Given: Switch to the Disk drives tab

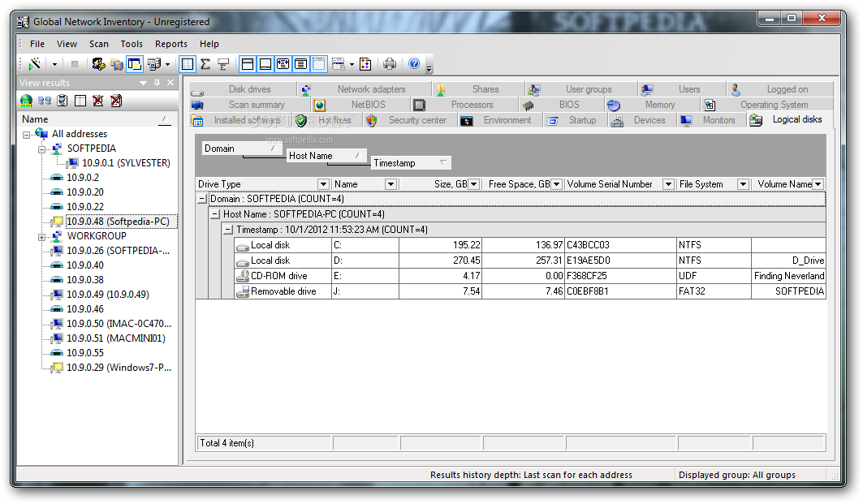Looking at the screenshot, I should 243,89.
